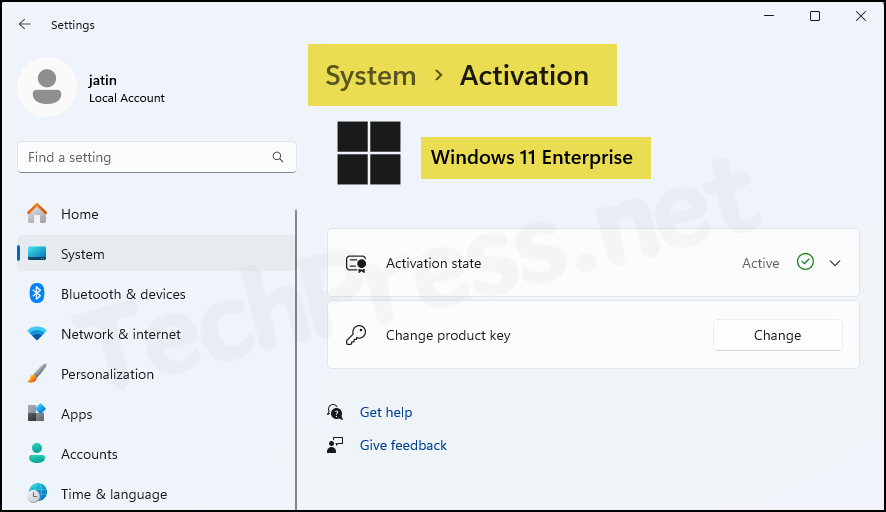This screenshot has height=512, width=886.
Task: Click the Personalization paintbrush icon
Action: 37,374
